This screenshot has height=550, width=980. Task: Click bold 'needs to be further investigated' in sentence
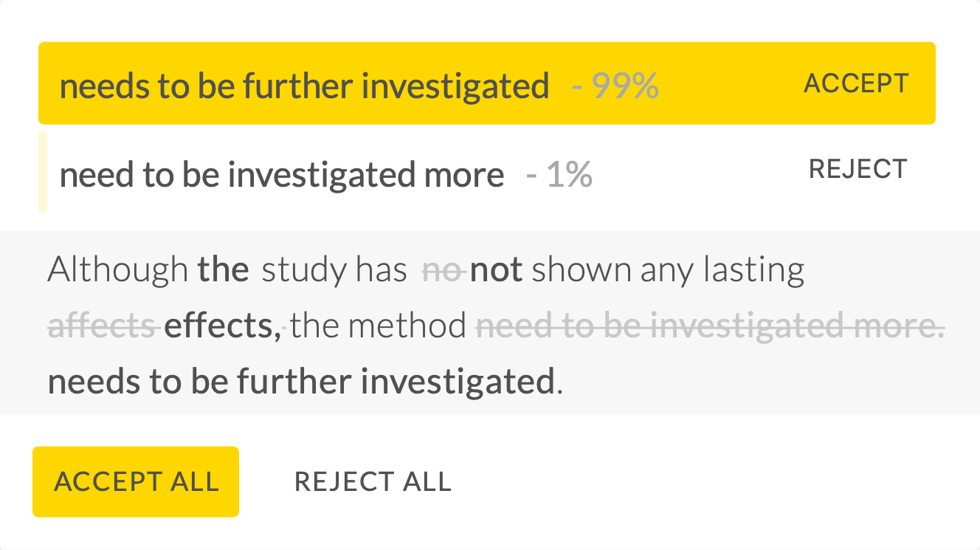(300, 382)
